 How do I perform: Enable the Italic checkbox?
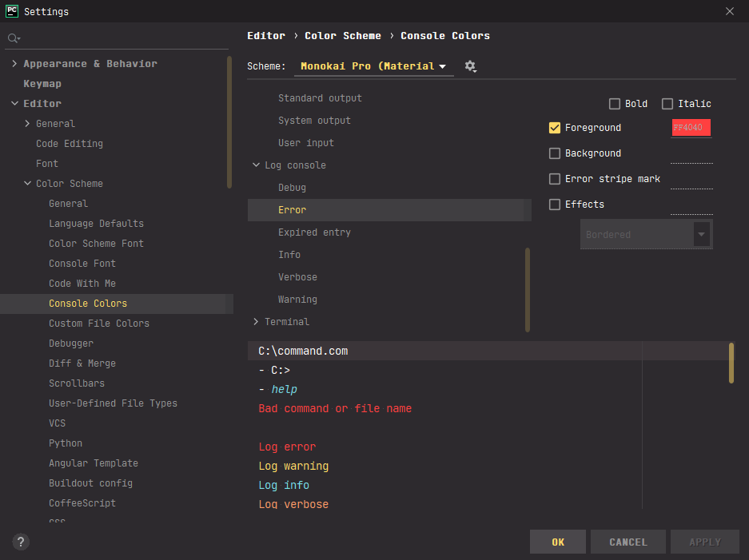667,104
